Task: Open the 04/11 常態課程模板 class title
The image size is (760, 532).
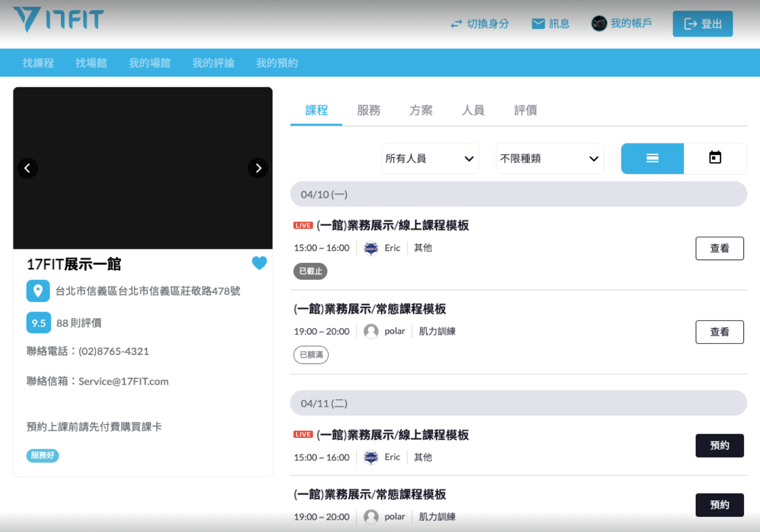Action: (370, 495)
